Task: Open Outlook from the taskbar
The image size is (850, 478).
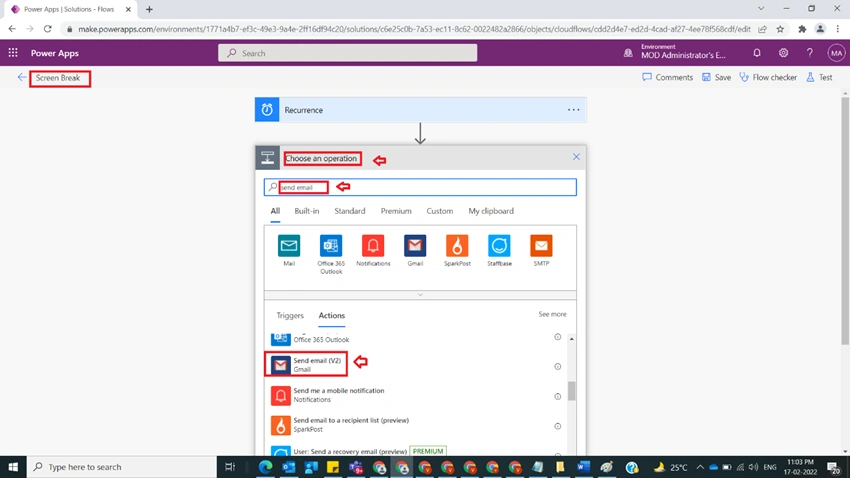Action: pyautogui.click(x=288, y=467)
